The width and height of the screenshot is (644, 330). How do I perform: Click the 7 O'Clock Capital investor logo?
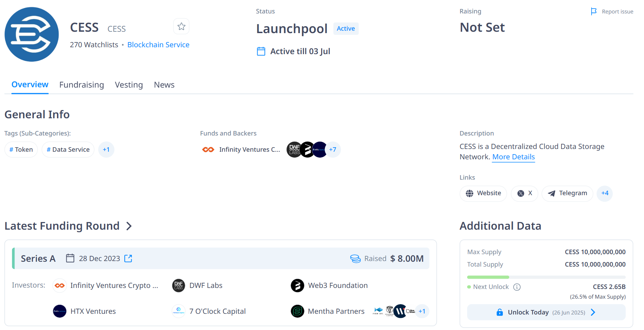point(179,311)
